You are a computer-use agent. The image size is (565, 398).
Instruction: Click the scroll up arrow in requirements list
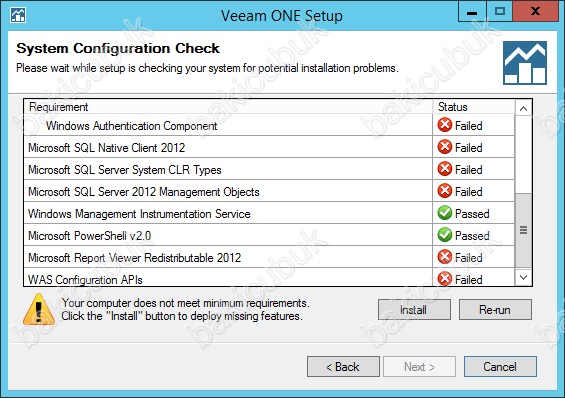[524, 108]
